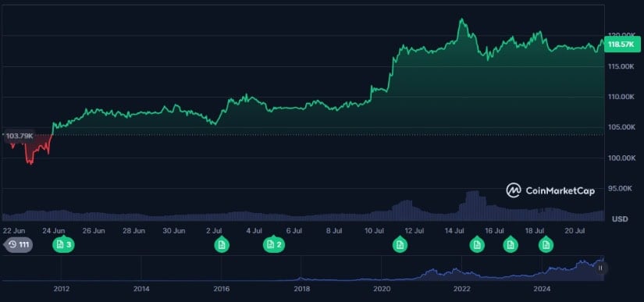
Task: Click the 110.00K axis label
Action: [621, 97]
